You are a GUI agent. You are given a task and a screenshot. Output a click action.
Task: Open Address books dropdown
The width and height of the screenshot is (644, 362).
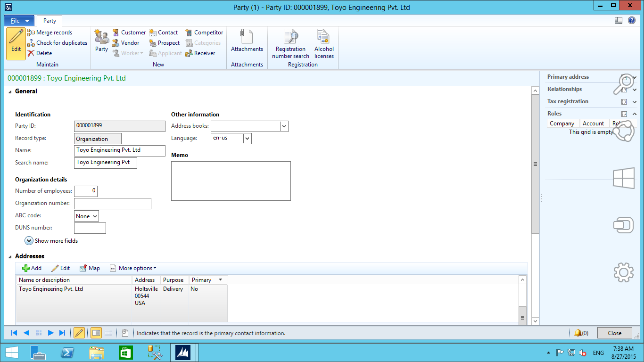click(284, 126)
